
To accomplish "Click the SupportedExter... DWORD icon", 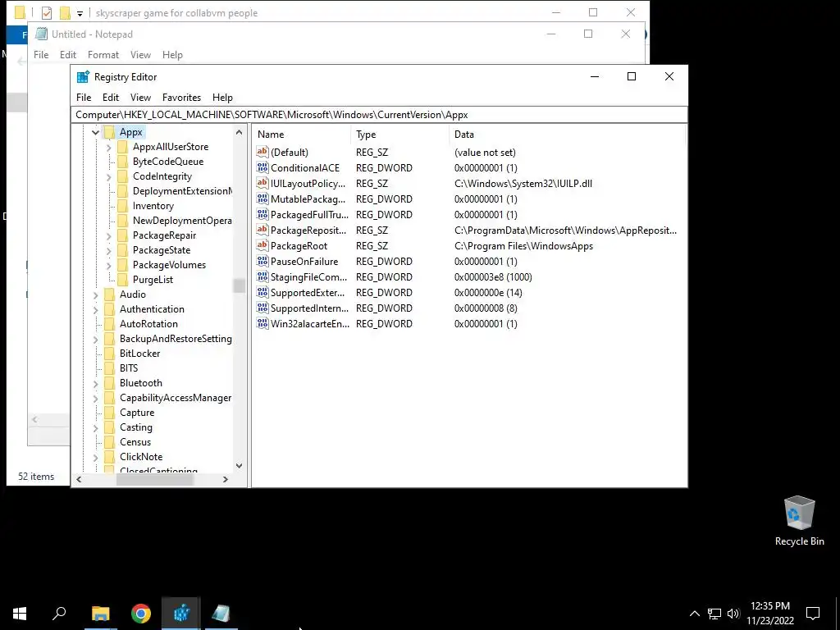I will (x=262, y=292).
